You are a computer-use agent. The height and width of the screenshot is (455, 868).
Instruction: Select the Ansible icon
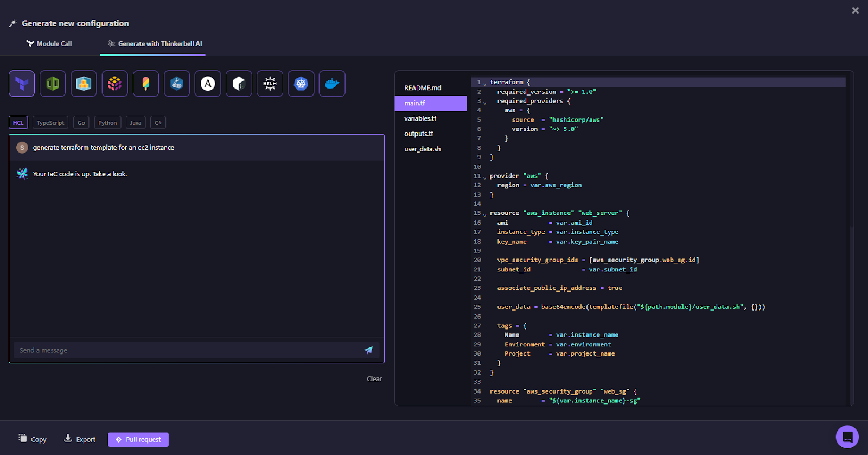[x=208, y=84]
